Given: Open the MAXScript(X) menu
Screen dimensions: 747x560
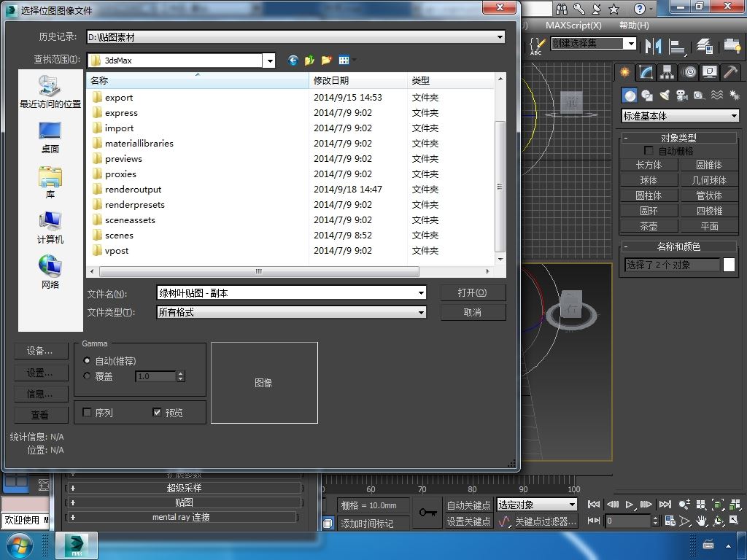Looking at the screenshot, I should pos(573,26).
